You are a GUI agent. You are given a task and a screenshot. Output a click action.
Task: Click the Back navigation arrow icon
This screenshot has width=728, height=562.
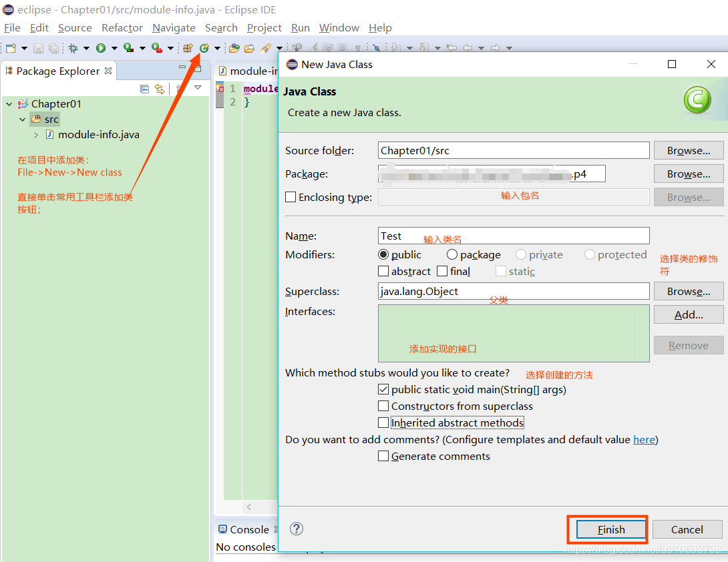468,48
